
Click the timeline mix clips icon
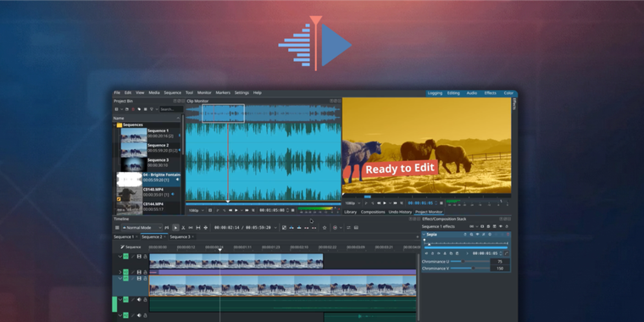(x=284, y=228)
